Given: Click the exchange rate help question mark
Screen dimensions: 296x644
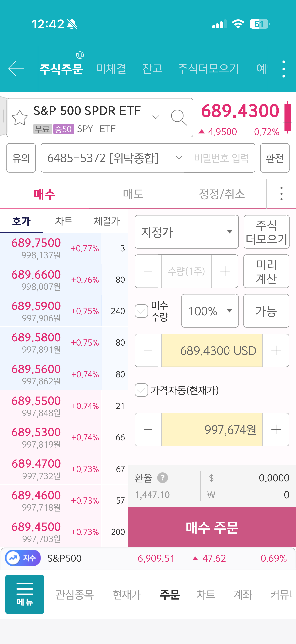Looking at the screenshot, I should (x=162, y=478).
